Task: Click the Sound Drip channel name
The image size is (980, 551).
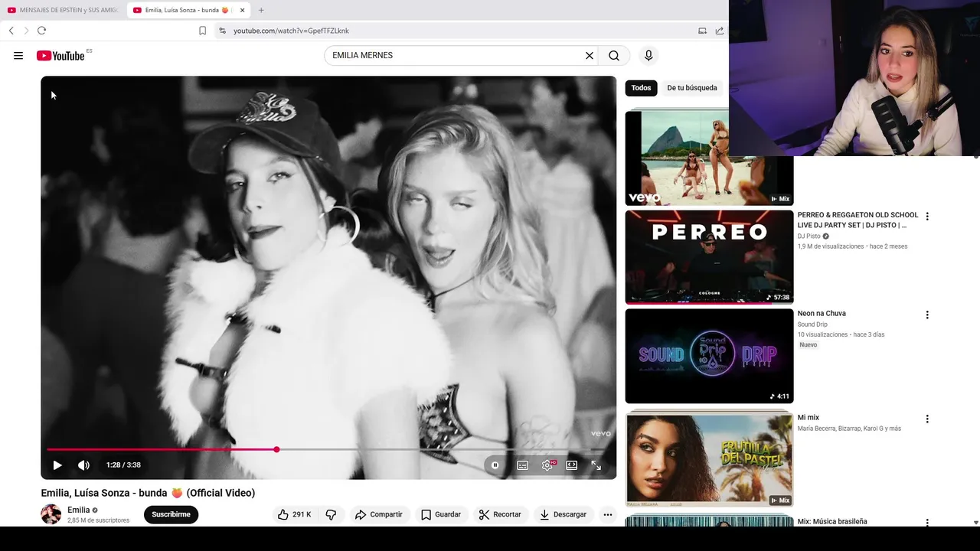Action: click(812, 324)
